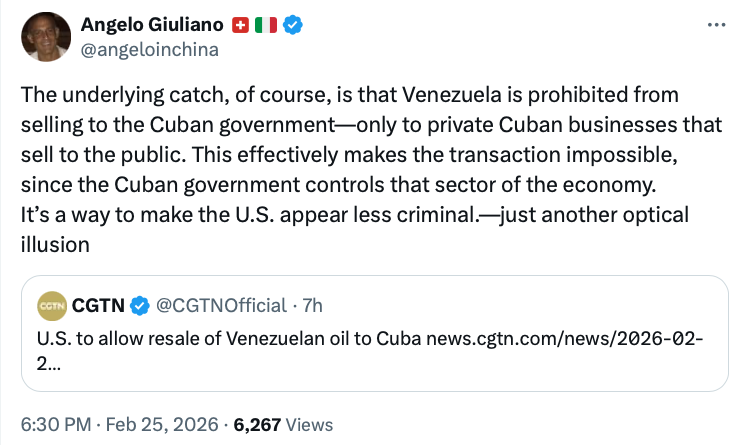Image resolution: width=741 pixels, height=445 pixels.
Task: Open the CGTN account name
Action: [x=102, y=304]
